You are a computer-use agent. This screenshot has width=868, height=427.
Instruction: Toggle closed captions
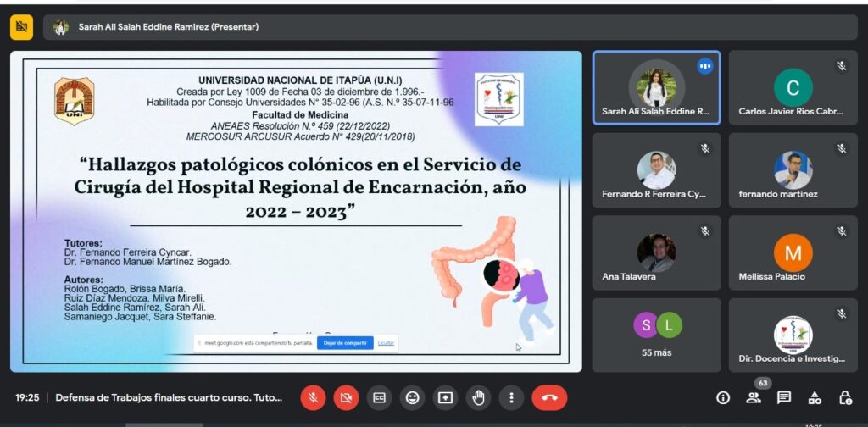[x=379, y=397]
